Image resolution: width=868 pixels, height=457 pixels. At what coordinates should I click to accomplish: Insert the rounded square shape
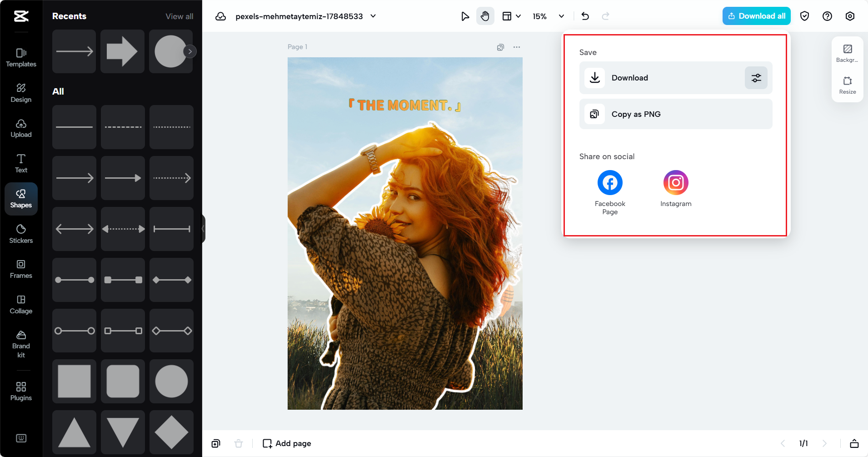click(x=123, y=382)
